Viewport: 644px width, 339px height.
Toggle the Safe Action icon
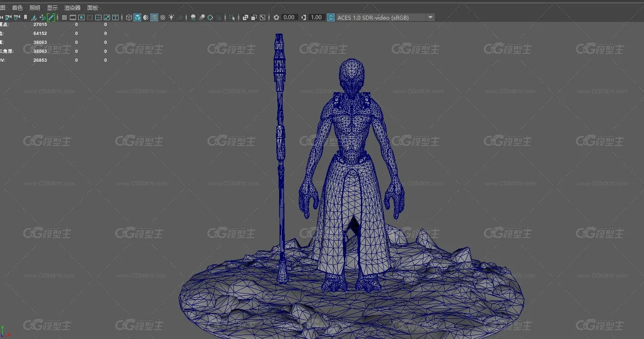(107, 17)
